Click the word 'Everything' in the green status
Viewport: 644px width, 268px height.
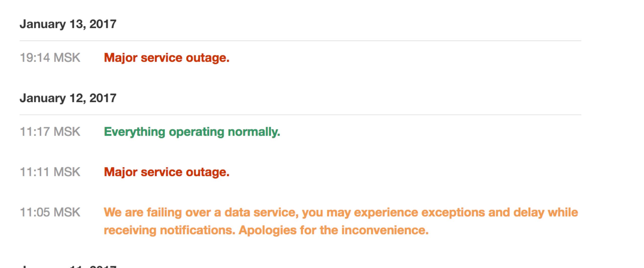135,132
